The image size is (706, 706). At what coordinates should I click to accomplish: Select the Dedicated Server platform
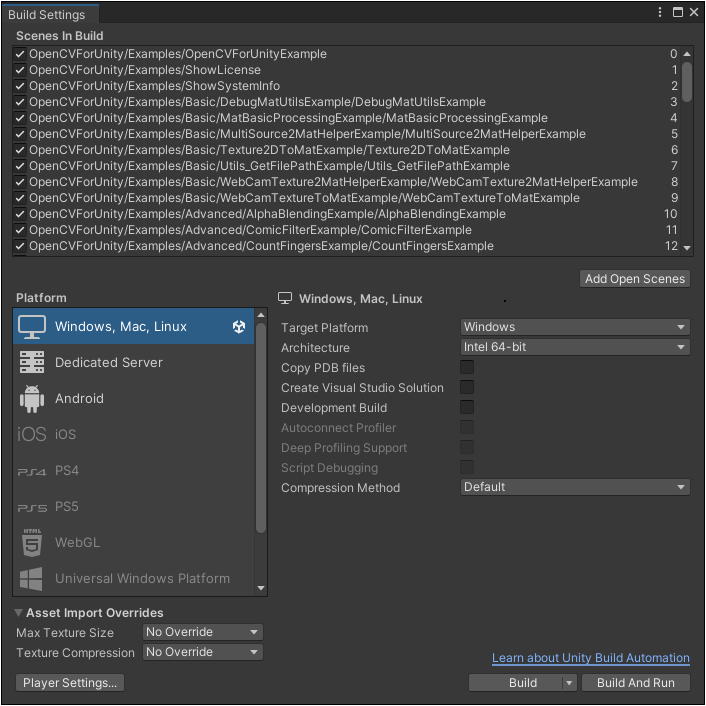133,362
